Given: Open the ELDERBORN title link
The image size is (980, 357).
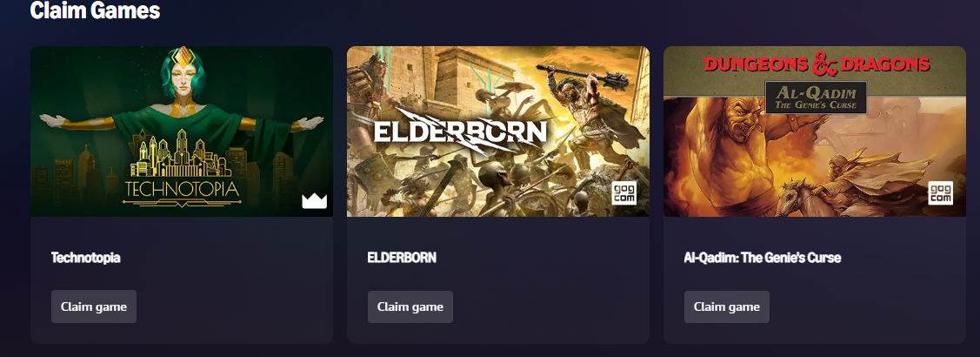Looking at the screenshot, I should 402,258.
